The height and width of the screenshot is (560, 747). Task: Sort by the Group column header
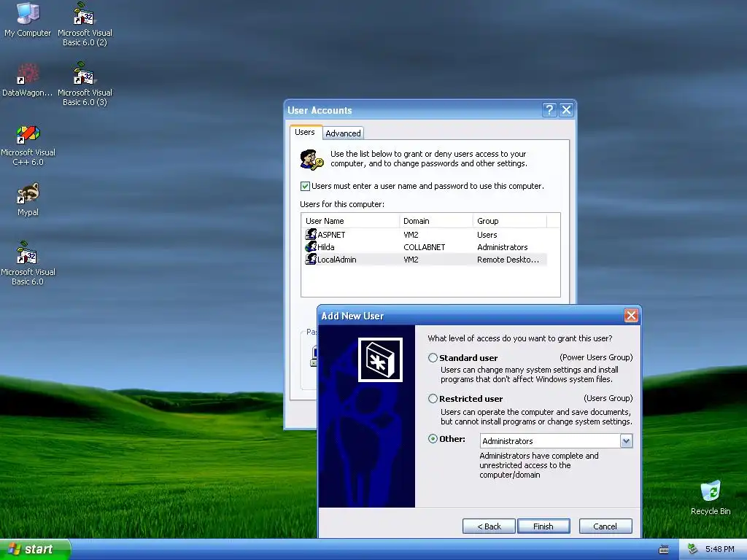[x=509, y=221]
